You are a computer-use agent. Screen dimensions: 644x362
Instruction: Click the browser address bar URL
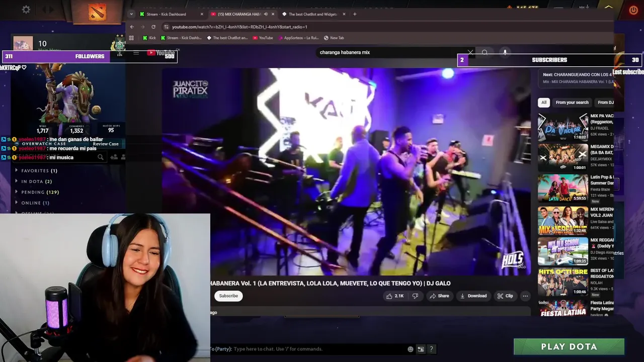pyautogui.click(x=239, y=27)
